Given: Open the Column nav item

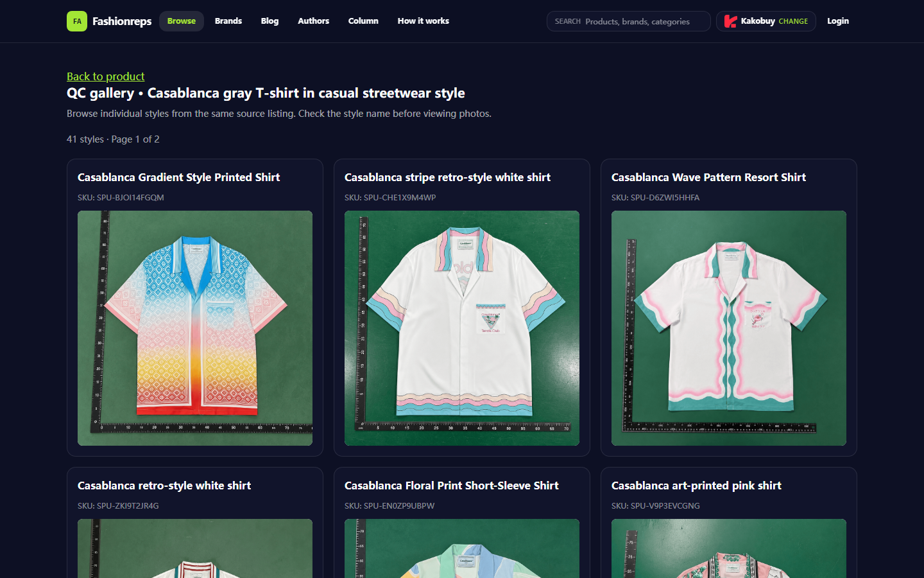Looking at the screenshot, I should pos(363,21).
